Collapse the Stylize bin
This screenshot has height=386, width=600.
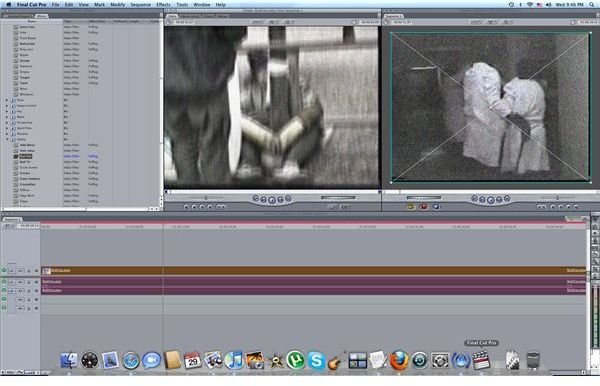[x=7, y=139]
